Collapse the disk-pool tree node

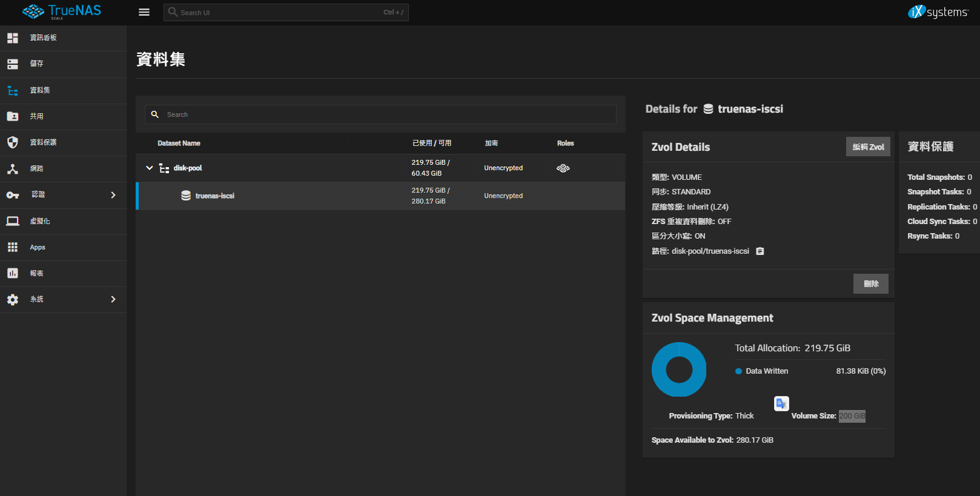coord(150,168)
